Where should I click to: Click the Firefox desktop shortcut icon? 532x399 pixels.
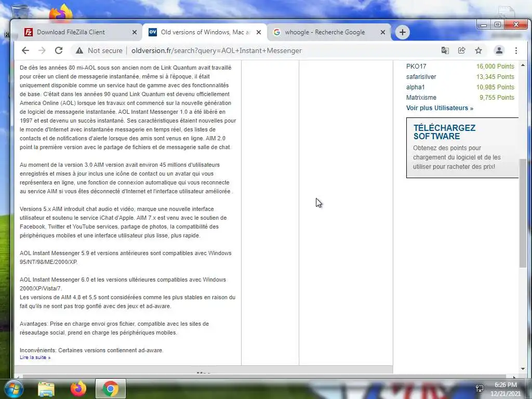(x=61, y=12)
